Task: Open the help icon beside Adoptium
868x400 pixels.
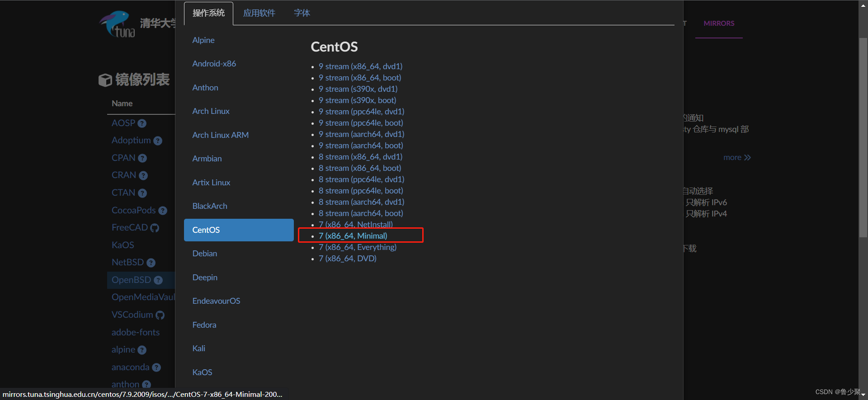Action: tap(157, 141)
